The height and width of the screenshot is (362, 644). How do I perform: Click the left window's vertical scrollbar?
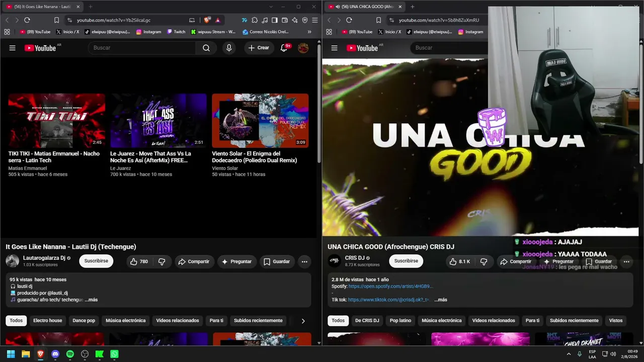319,103
